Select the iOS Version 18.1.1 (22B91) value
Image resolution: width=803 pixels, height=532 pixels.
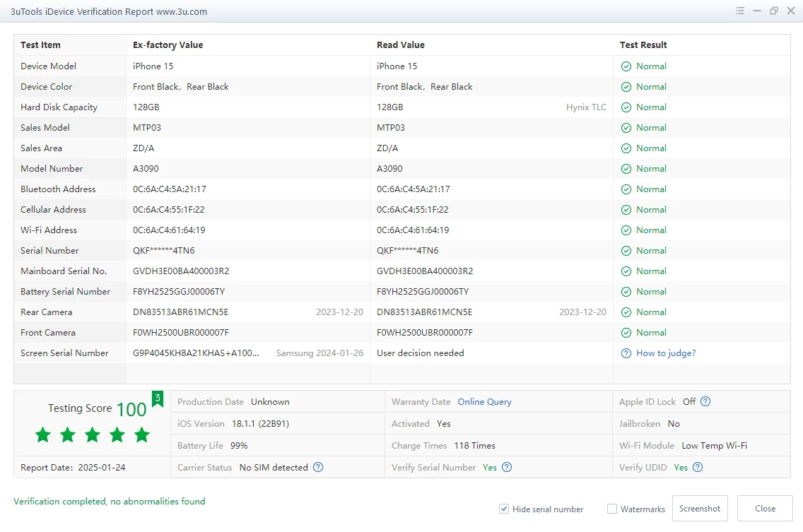[x=260, y=423]
